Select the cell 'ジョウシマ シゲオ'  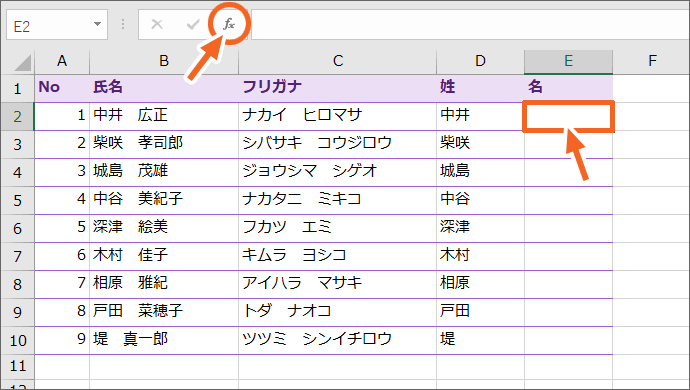pyautogui.click(x=338, y=172)
